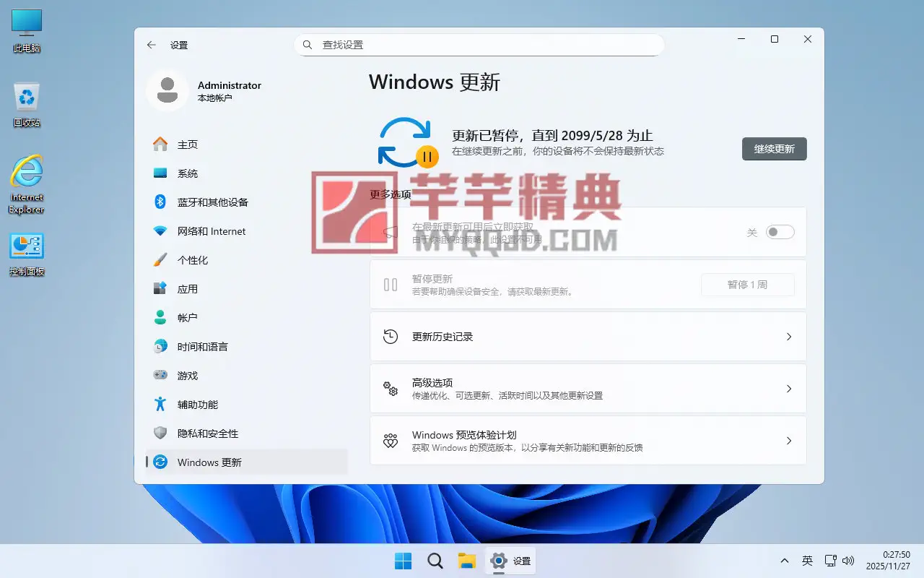This screenshot has width=924, height=578.
Task: Click the 游戏 gaming sidebar item
Action: click(x=187, y=376)
